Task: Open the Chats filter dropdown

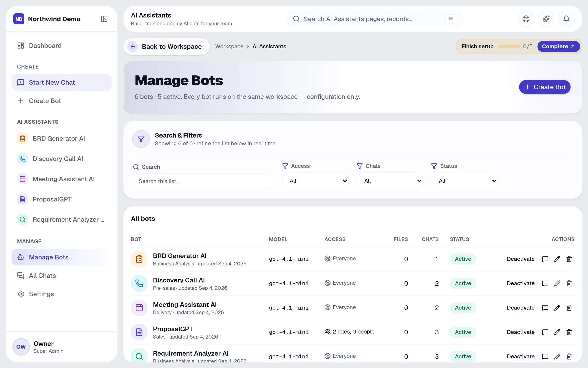Action: pos(390,181)
